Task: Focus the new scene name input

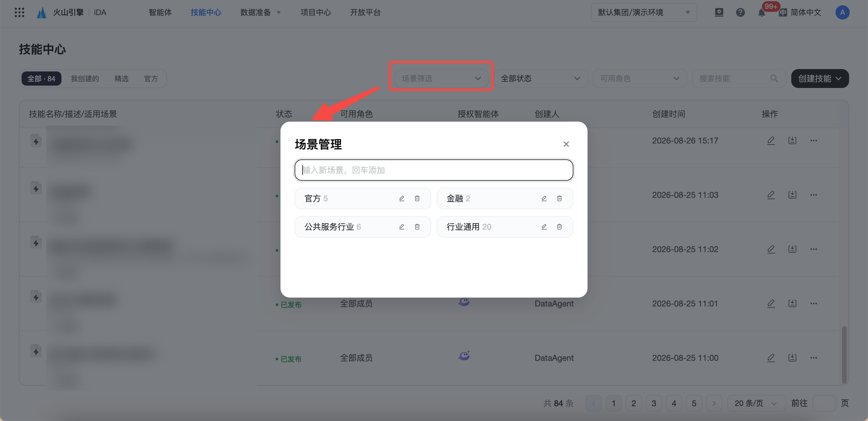Action: pos(434,170)
